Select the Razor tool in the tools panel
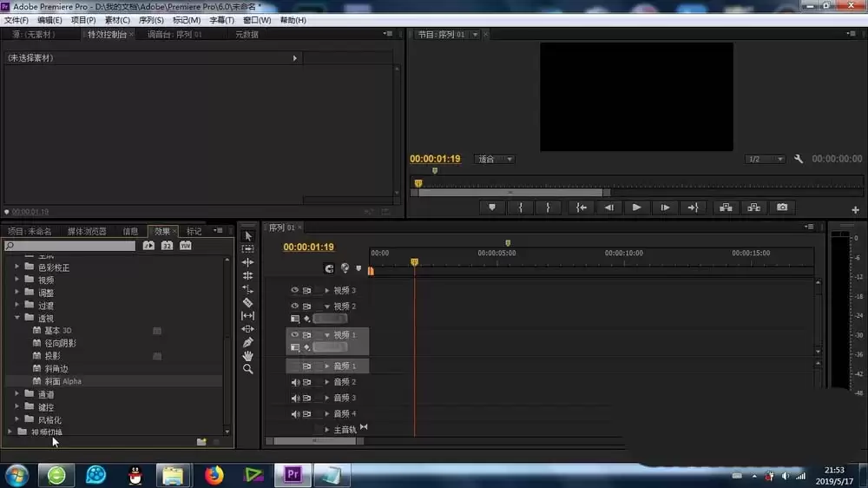 (x=247, y=302)
